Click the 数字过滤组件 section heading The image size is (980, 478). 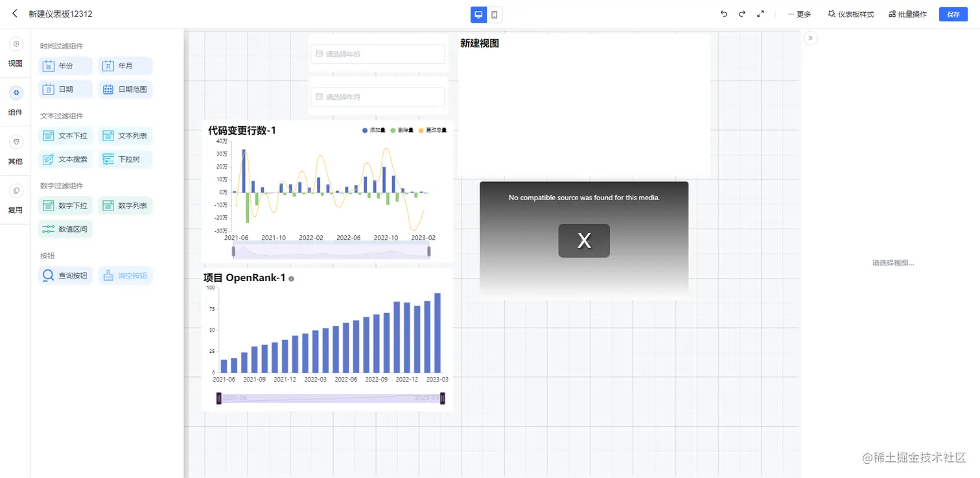point(62,186)
